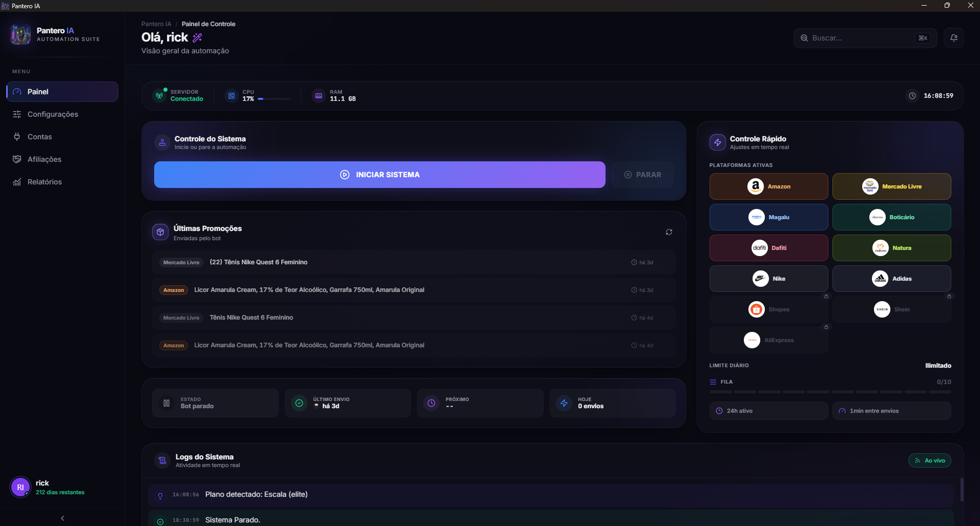This screenshot has height=526, width=980.
Task: Click the Pantero IA logo image
Action: (20, 34)
